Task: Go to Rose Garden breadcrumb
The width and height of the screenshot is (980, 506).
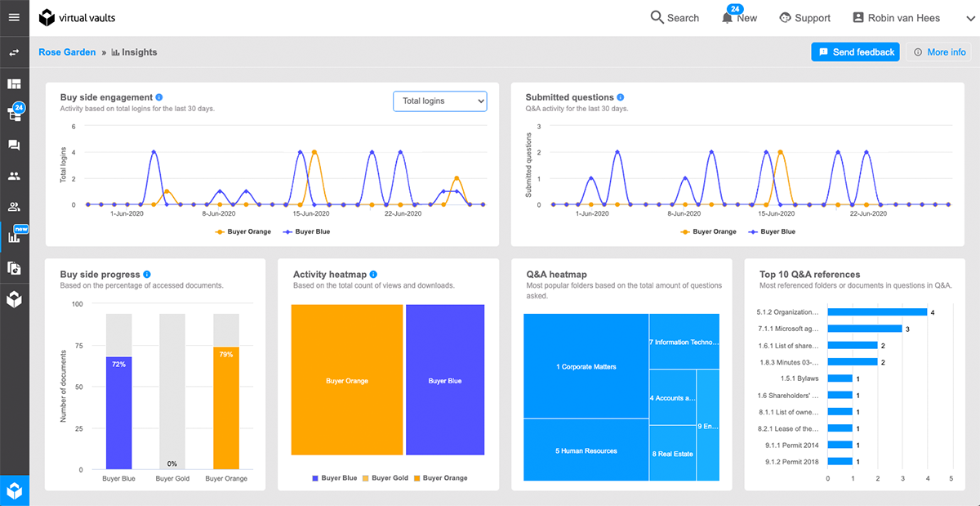Action: (67, 52)
